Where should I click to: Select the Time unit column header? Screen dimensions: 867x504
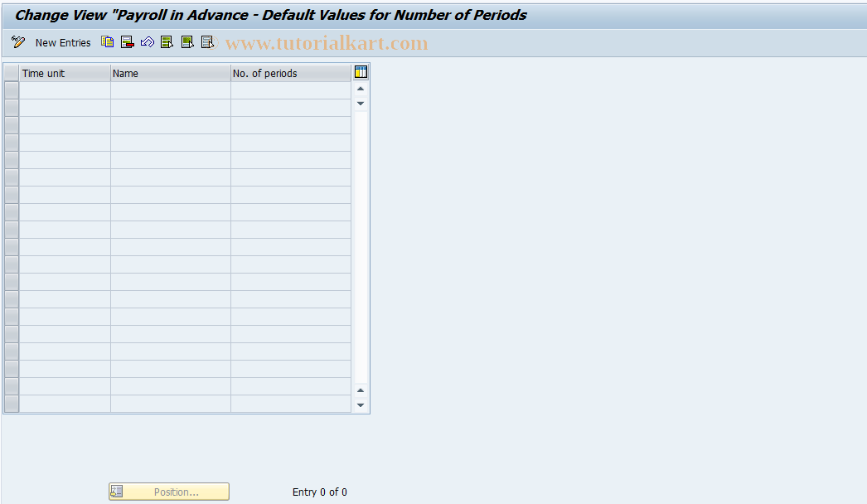[x=65, y=73]
